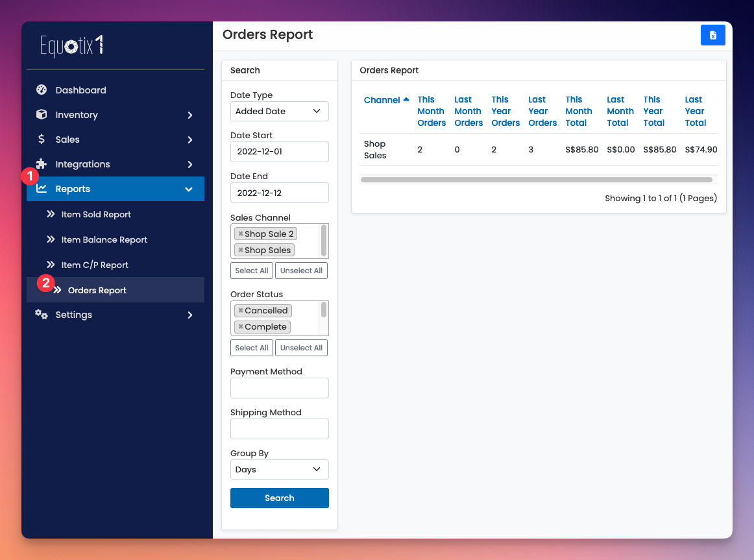Expand the Integrations menu chevron
754x560 pixels.
(x=190, y=164)
